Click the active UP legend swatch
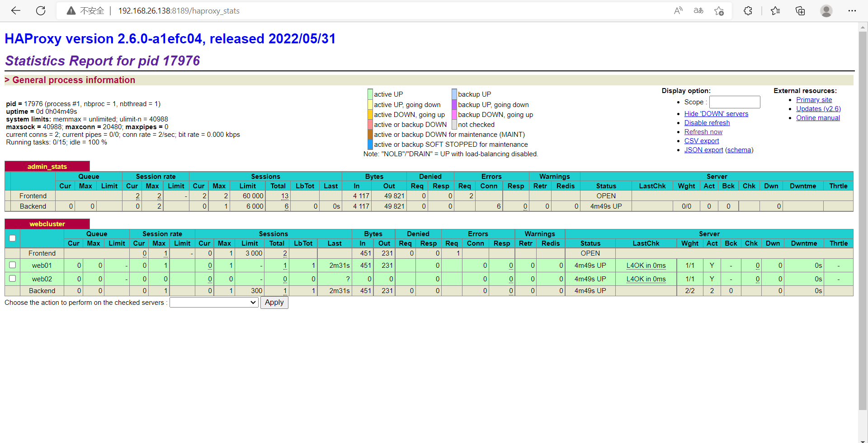868x443 pixels. (x=370, y=94)
